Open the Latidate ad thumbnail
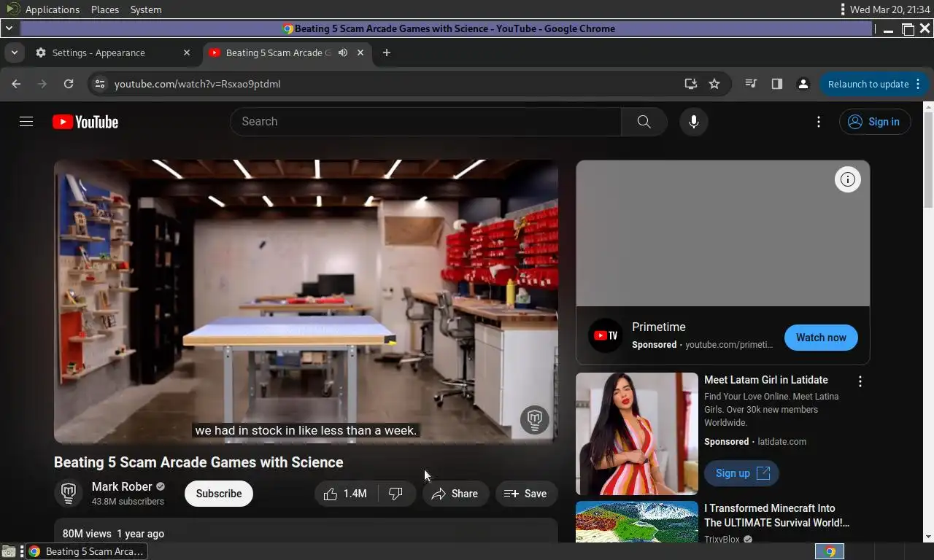The height and width of the screenshot is (560, 934). (x=637, y=434)
